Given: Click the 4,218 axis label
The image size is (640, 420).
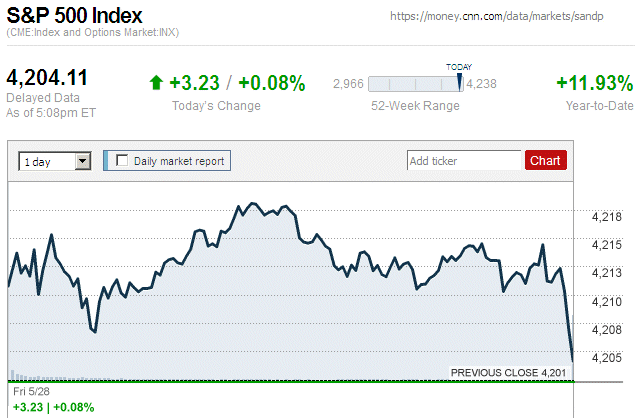Looking at the screenshot, I should tap(607, 217).
